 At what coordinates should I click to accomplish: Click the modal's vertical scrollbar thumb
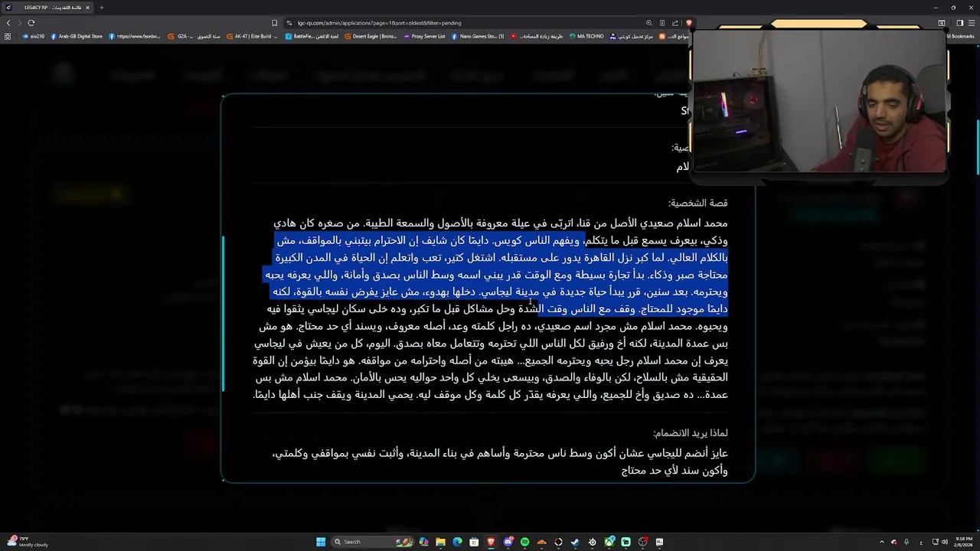[x=223, y=314]
